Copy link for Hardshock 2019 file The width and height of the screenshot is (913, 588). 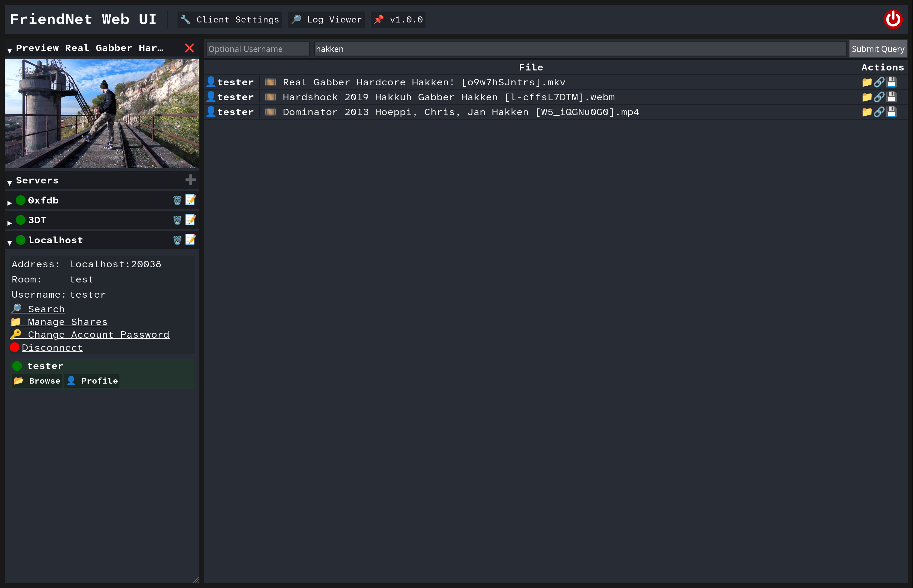[x=879, y=97]
